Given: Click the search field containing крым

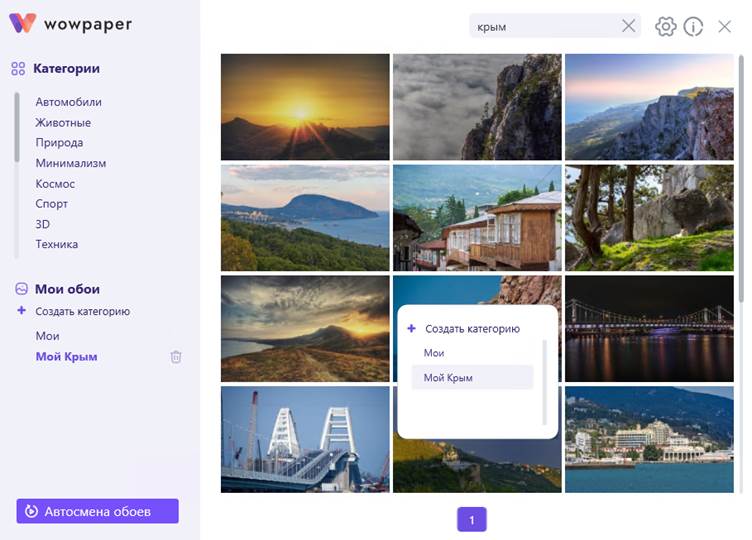Looking at the screenshot, I should coord(540,27).
